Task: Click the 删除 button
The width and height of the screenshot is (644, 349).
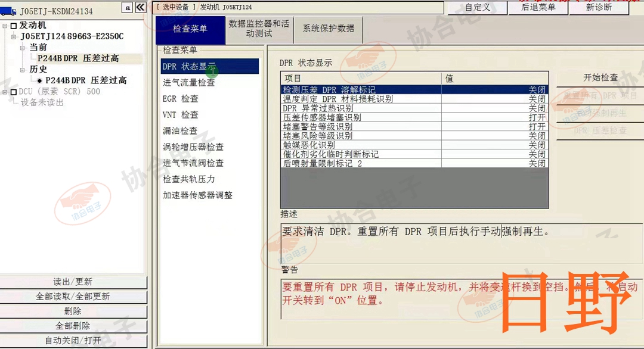Action: click(73, 311)
